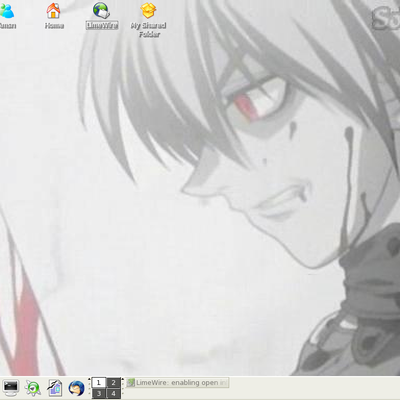Switch to virtual desktop 2
This screenshot has height=400, width=400.
click(113, 383)
